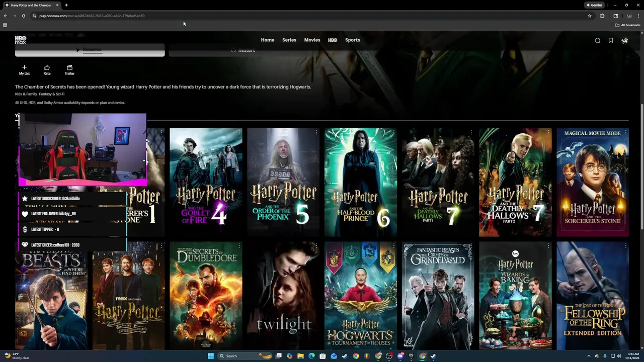Open the Windows Start menu

211,356
